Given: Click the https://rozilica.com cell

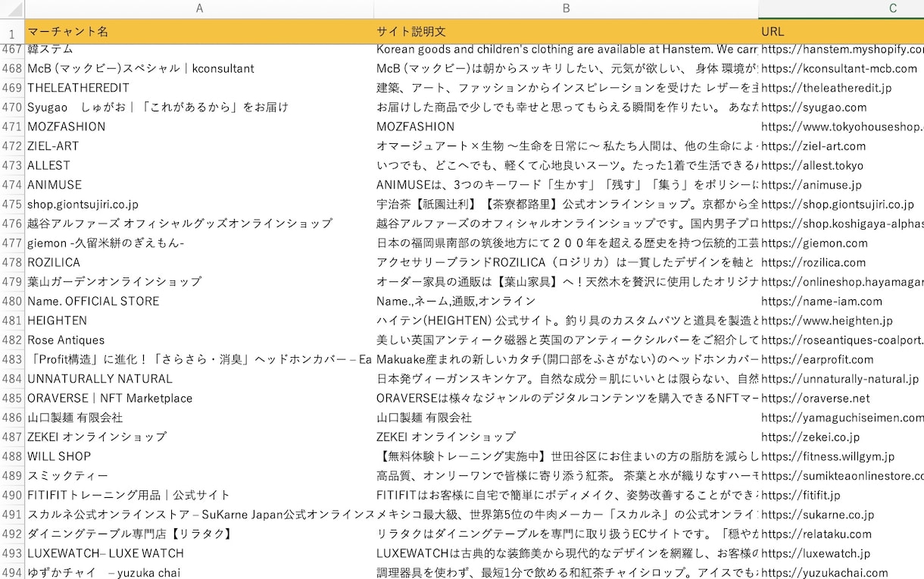Looking at the screenshot, I should tap(841, 262).
